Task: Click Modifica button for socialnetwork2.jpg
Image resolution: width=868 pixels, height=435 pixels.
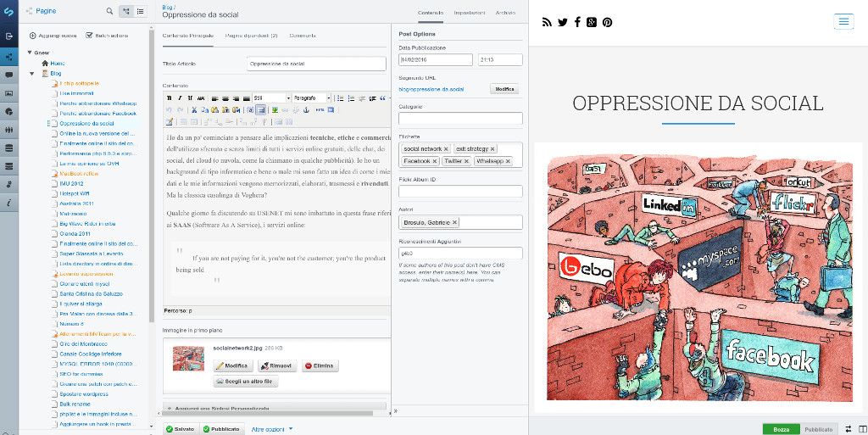Action: [x=233, y=365]
